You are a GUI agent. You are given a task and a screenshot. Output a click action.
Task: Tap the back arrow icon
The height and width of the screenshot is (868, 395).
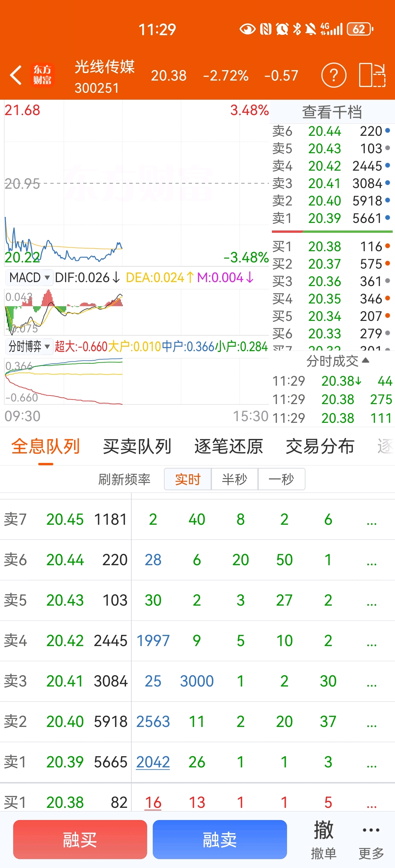pos(16,75)
